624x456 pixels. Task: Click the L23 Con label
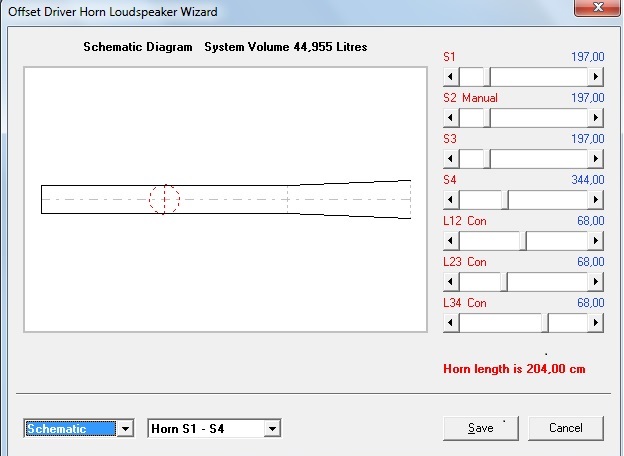(465, 262)
